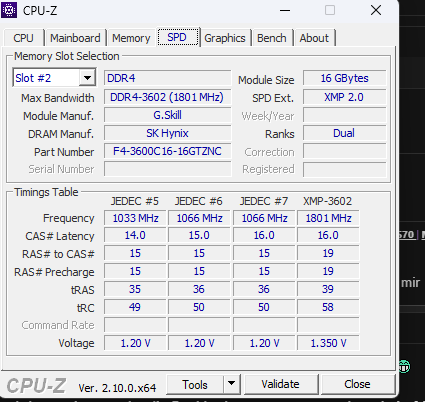This screenshot has height=402, width=425.
Task: Click the empty Serial Number field
Action: [167, 169]
